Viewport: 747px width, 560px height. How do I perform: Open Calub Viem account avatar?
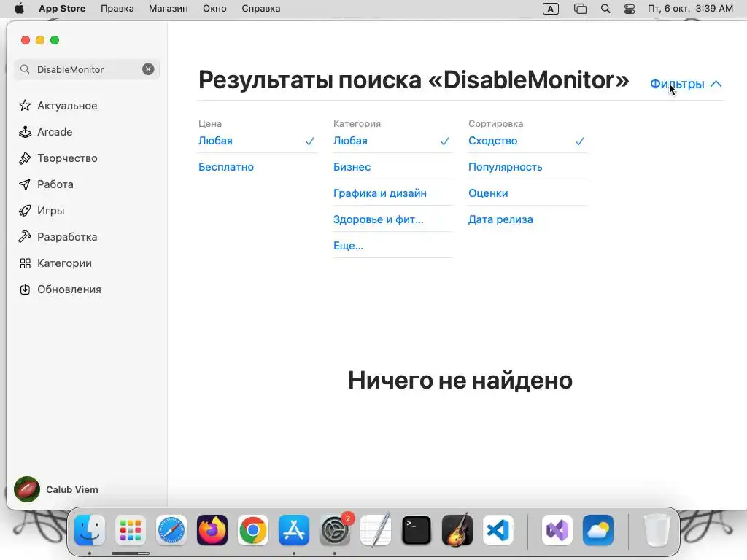[27, 489]
